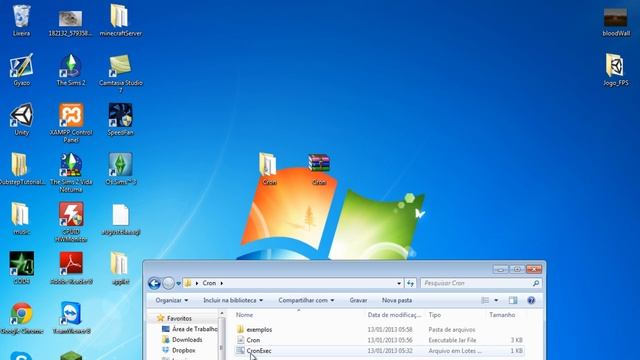Select the DubstepTutorial folder icon
The image size is (640, 360).
tap(21, 169)
